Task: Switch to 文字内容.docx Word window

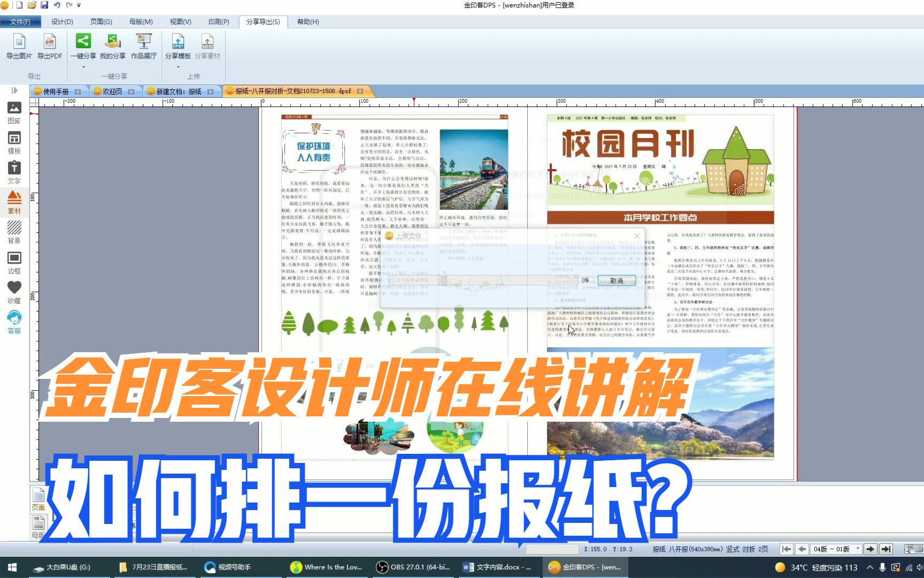Action: (x=498, y=567)
